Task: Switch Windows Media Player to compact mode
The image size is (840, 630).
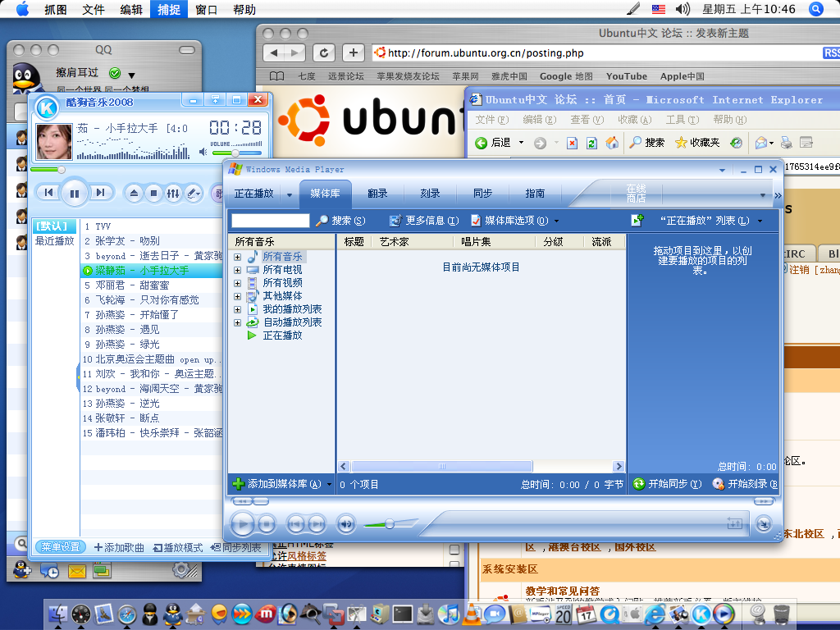Action: tap(764, 523)
